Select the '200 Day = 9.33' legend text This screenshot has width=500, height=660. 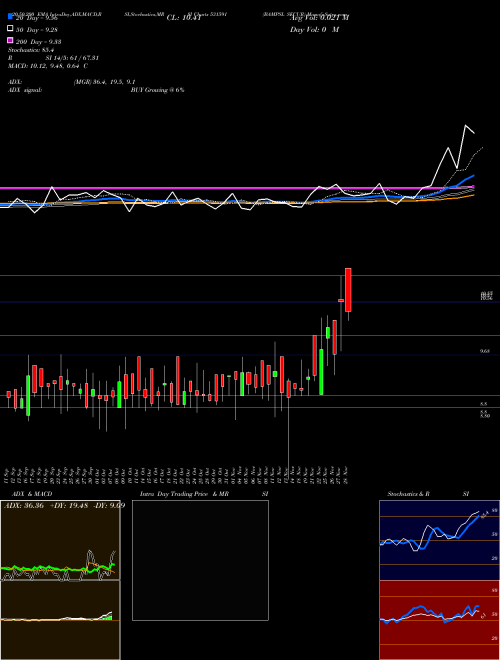pyautogui.click(x=38, y=42)
